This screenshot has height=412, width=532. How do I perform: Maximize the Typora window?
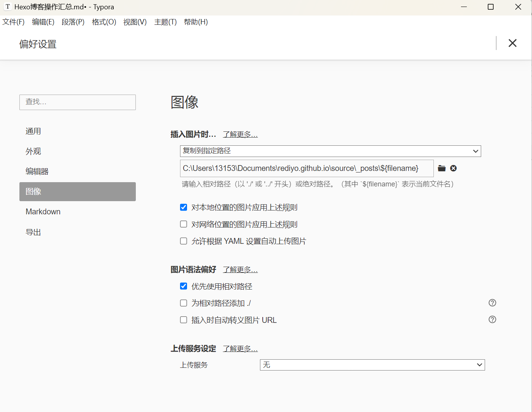pyautogui.click(x=490, y=7)
